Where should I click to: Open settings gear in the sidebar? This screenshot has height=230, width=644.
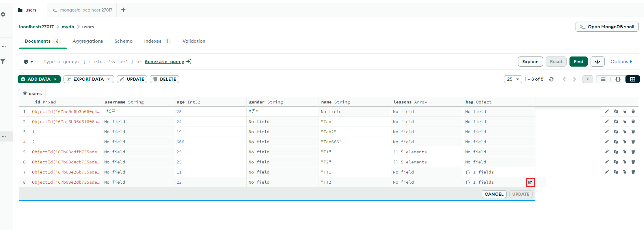(3, 14)
